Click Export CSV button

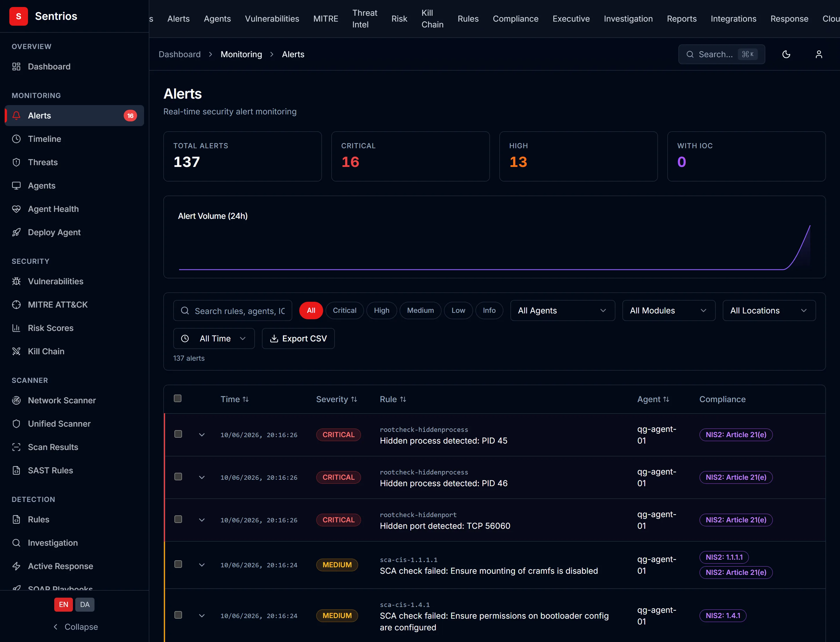[x=298, y=339]
